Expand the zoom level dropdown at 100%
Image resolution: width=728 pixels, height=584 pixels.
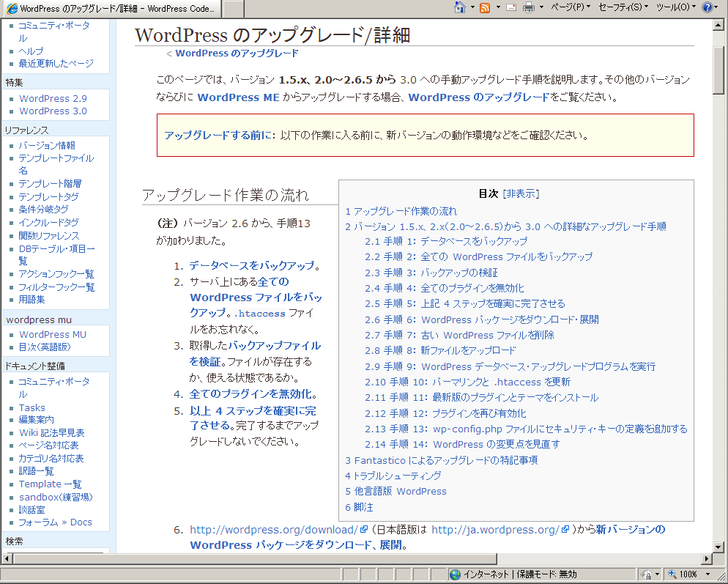(x=708, y=574)
